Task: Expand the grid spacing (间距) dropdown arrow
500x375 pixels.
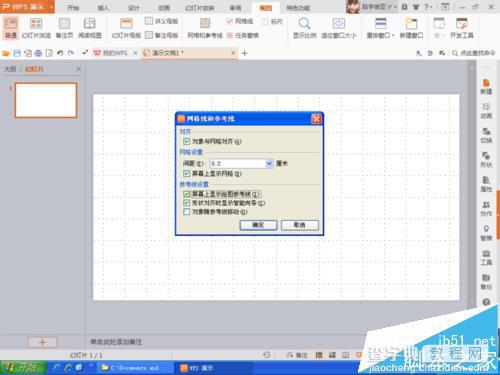Action: (x=269, y=163)
